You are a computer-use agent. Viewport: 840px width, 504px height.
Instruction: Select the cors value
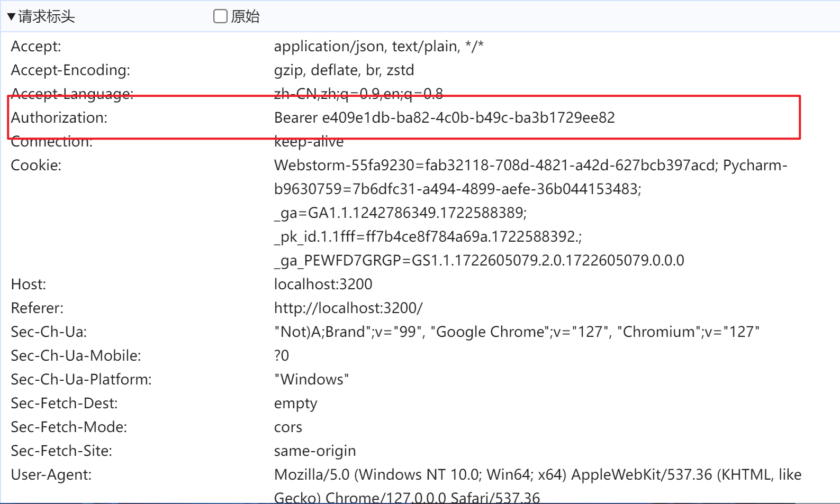click(x=288, y=427)
